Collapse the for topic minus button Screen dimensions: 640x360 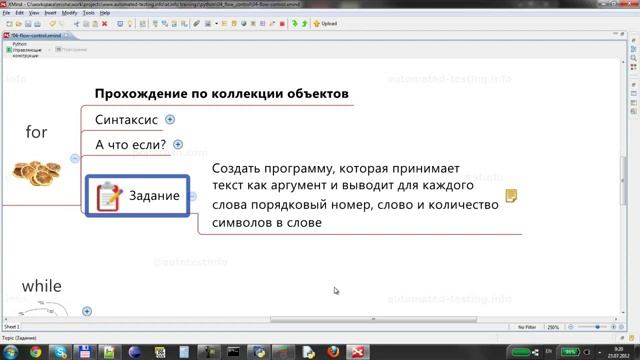click(75, 158)
